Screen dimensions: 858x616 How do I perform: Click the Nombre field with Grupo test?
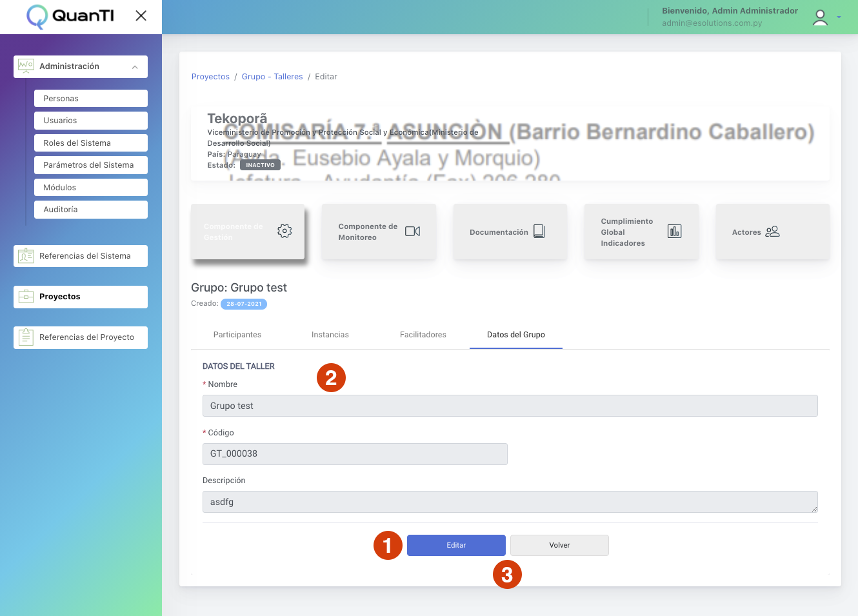pyautogui.click(x=510, y=406)
